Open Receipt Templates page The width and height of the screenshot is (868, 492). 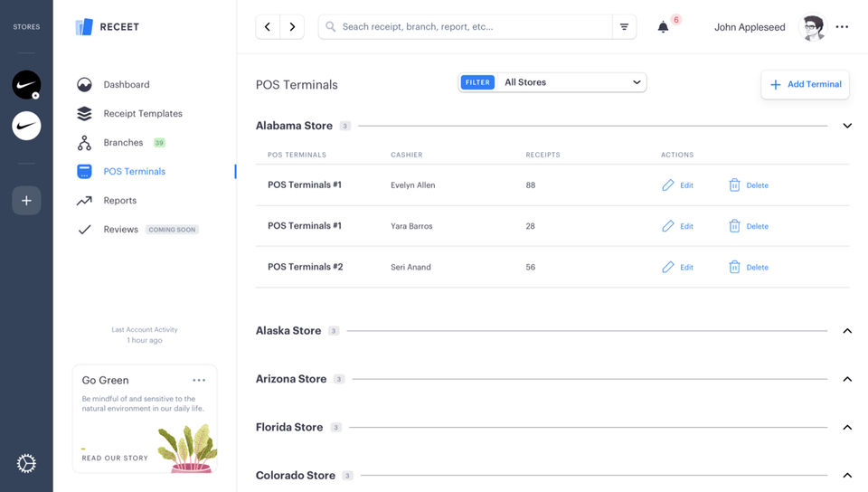coord(143,113)
